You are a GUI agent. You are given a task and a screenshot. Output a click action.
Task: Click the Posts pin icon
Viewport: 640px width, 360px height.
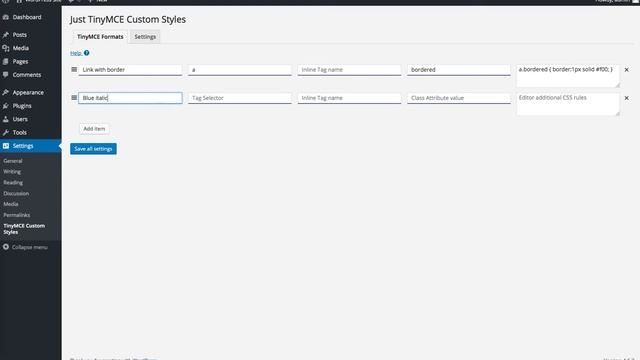click(6, 35)
